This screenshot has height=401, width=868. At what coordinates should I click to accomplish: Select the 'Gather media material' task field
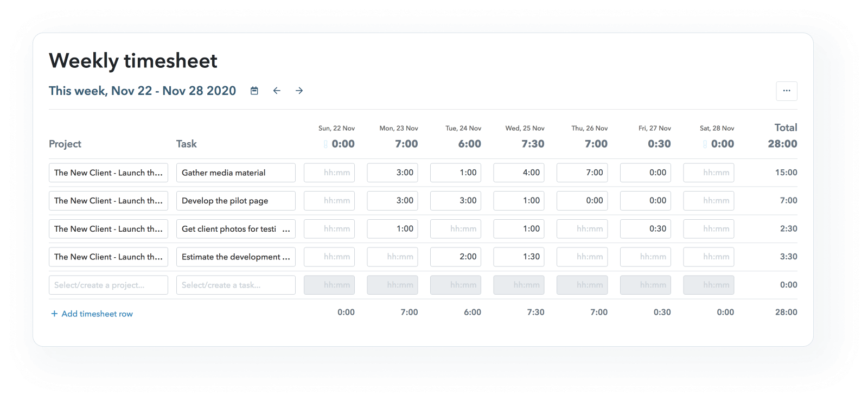(x=236, y=173)
